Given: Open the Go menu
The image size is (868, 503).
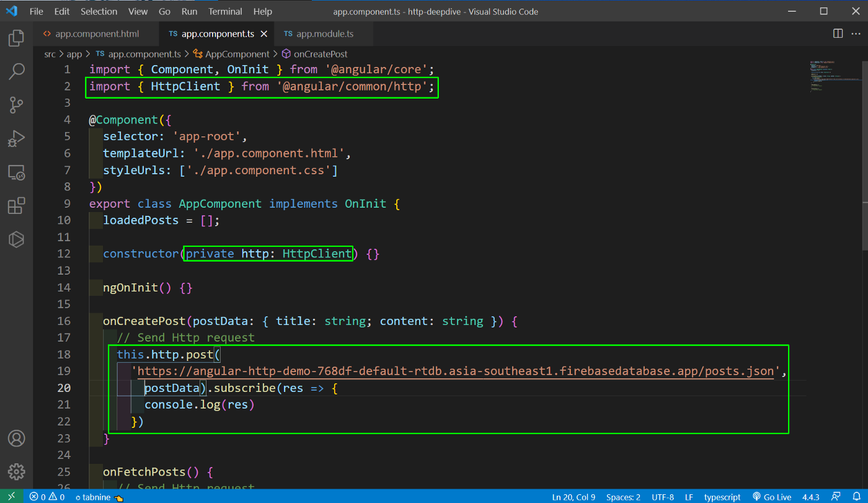Looking at the screenshot, I should click(x=164, y=11).
